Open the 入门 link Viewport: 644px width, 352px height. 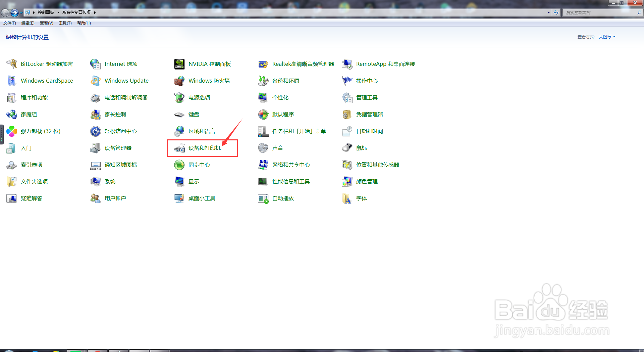coord(26,148)
